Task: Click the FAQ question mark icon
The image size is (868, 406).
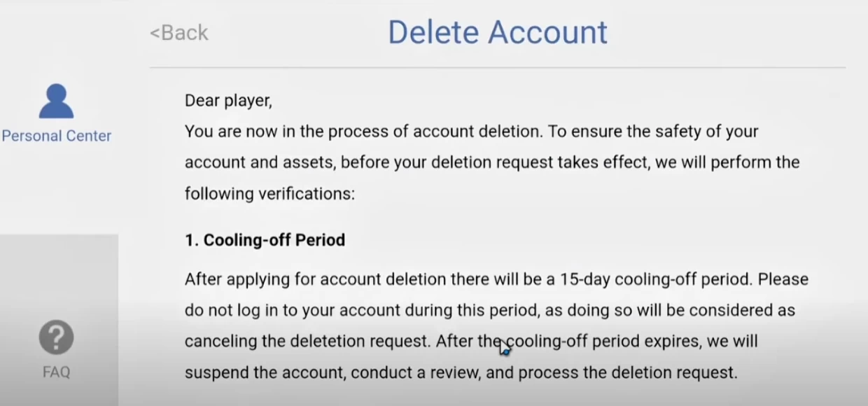Action: [x=56, y=338]
